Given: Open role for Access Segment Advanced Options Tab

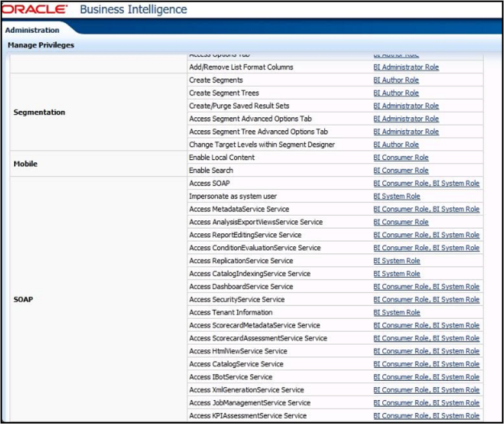Looking at the screenshot, I should [406, 119].
